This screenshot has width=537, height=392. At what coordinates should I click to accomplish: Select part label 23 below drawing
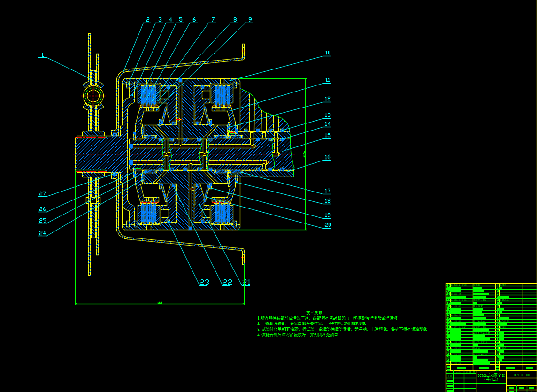click(x=204, y=282)
